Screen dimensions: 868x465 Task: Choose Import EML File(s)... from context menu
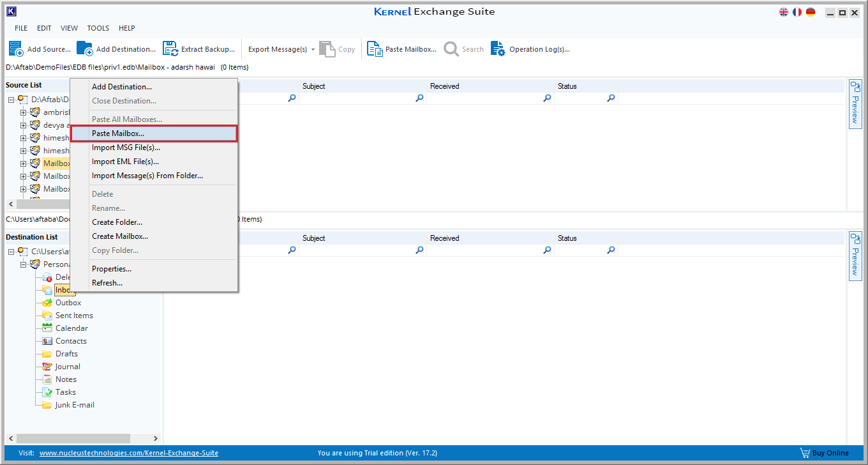click(154, 162)
